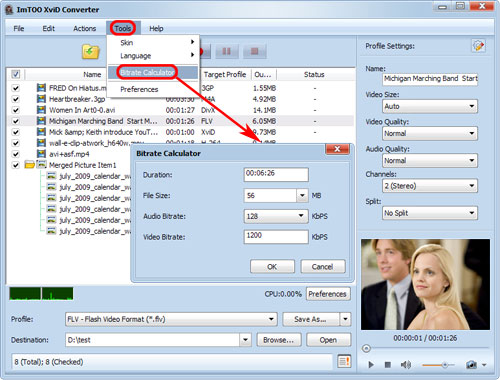This screenshot has height=380, width=500.
Task: Open the Language submenu
Action: point(153,56)
